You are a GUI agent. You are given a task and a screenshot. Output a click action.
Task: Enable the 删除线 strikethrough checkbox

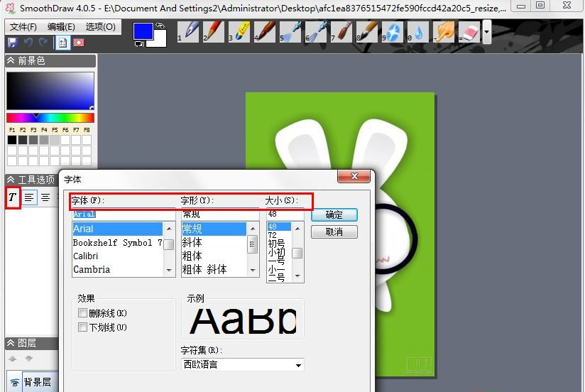(83, 313)
